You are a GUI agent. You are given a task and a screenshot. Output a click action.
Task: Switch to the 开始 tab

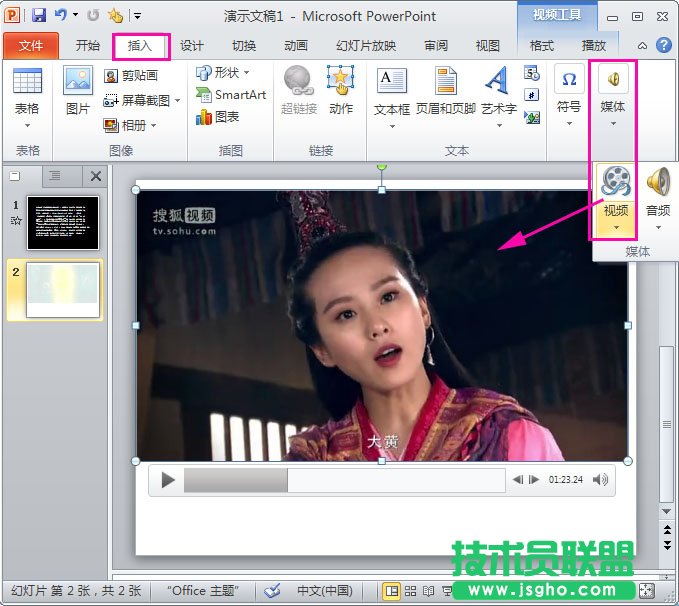pos(87,45)
